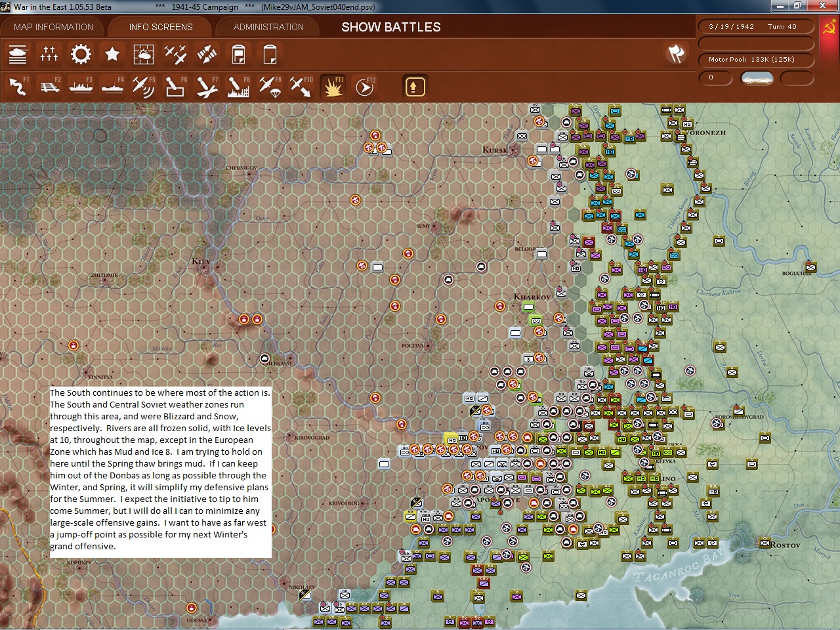
Task: Click the white commentary text box
Action: pyautogui.click(x=161, y=472)
